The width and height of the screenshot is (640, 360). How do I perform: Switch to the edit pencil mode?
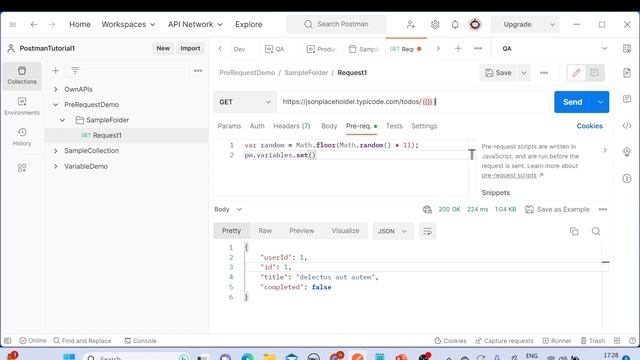(x=576, y=73)
